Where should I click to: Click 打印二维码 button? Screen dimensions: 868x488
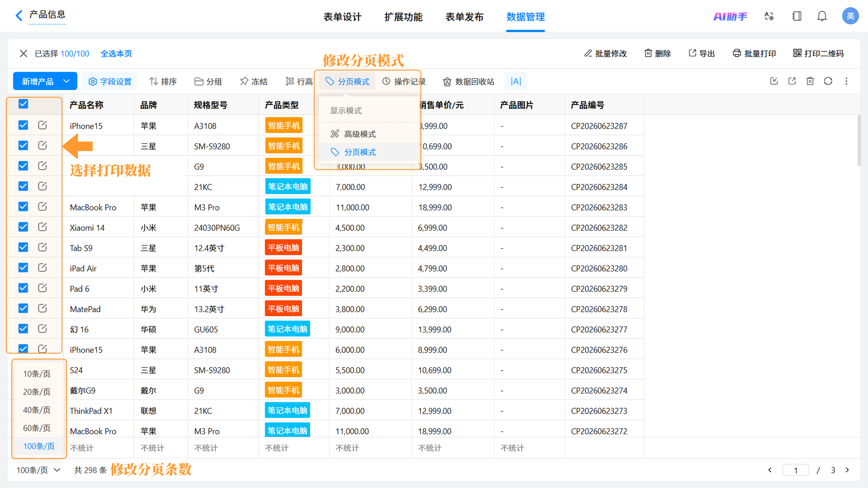818,54
